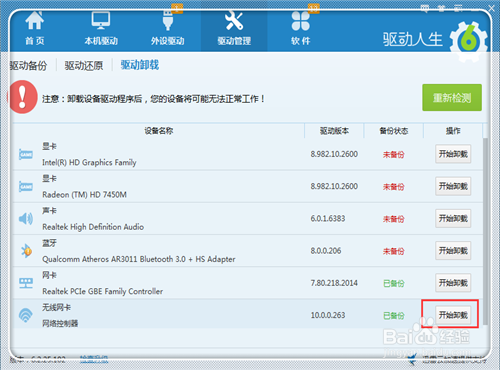Click 备份状态 column header

pyautogui.click(x=394, y=131)
